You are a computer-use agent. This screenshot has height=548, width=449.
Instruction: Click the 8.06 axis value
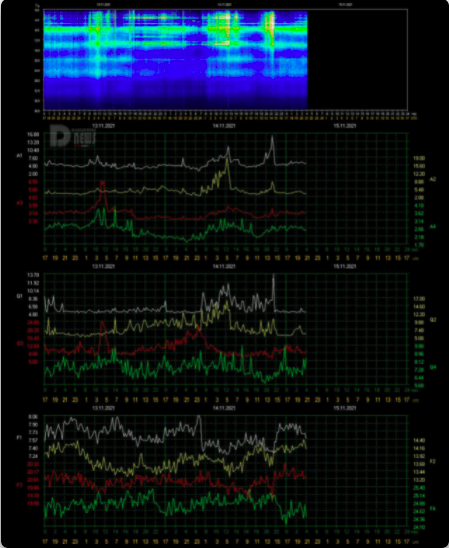point(33,417)
